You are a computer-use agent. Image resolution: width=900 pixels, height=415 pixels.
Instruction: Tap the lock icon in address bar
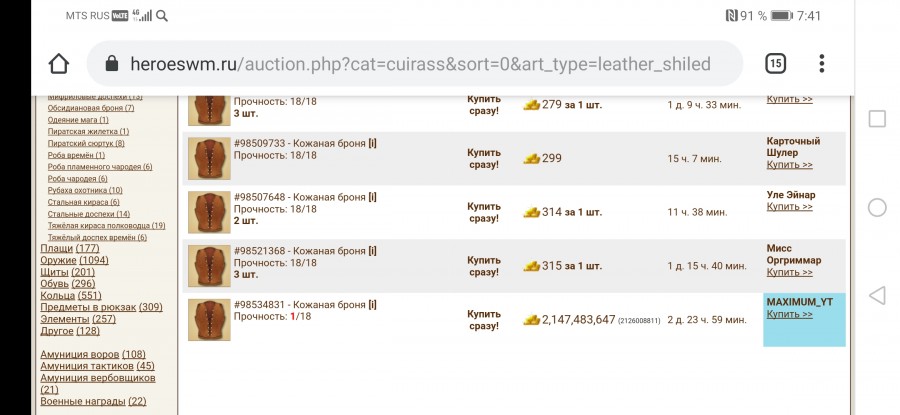112,64
